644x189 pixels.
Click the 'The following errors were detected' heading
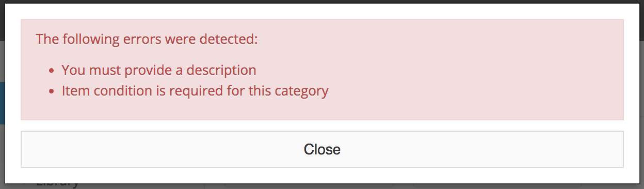click(x=147, y=39)
